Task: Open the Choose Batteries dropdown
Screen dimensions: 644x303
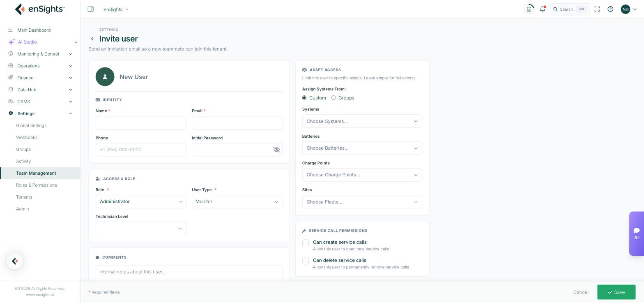Action: pos(362,148)
